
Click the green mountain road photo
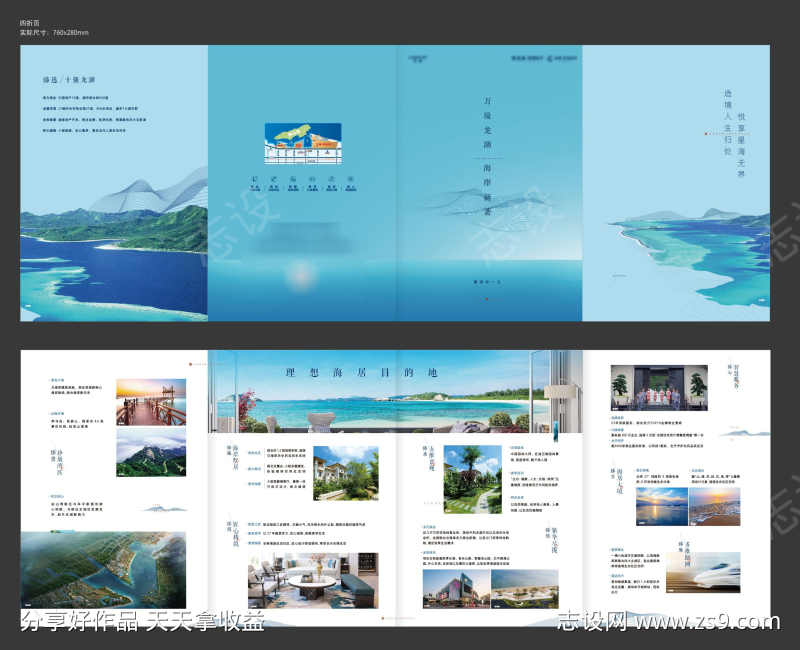point(151,453)
